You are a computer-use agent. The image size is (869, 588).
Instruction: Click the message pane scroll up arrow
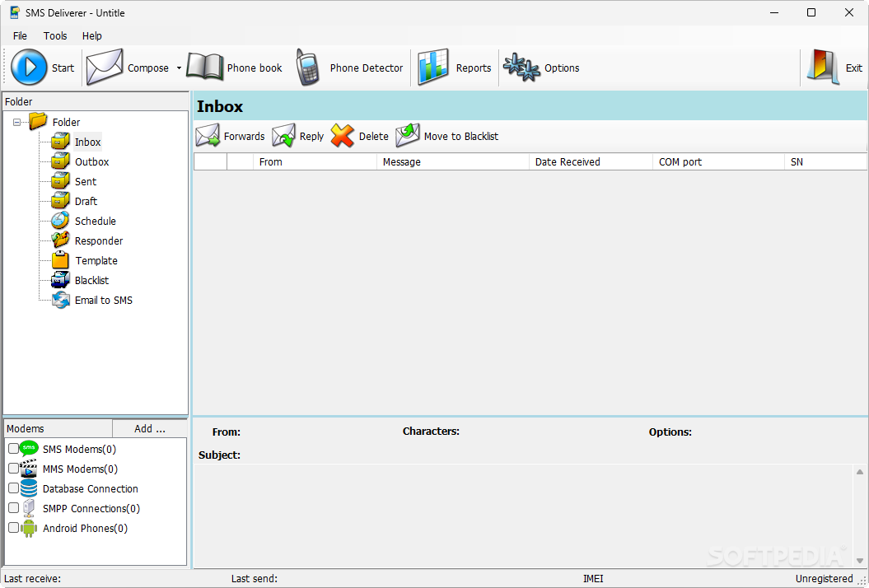pos(860,472)
